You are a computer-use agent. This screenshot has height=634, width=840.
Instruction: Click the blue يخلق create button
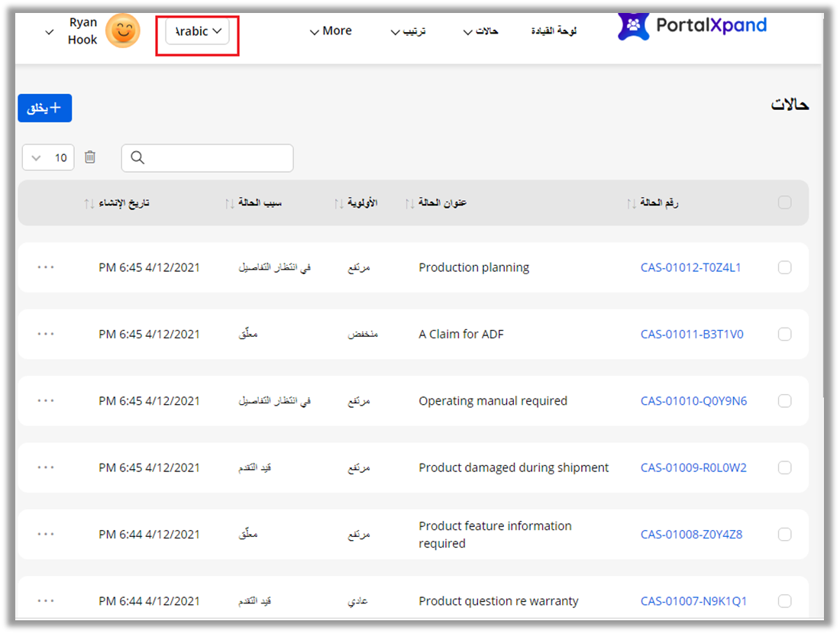coord(44,108)
